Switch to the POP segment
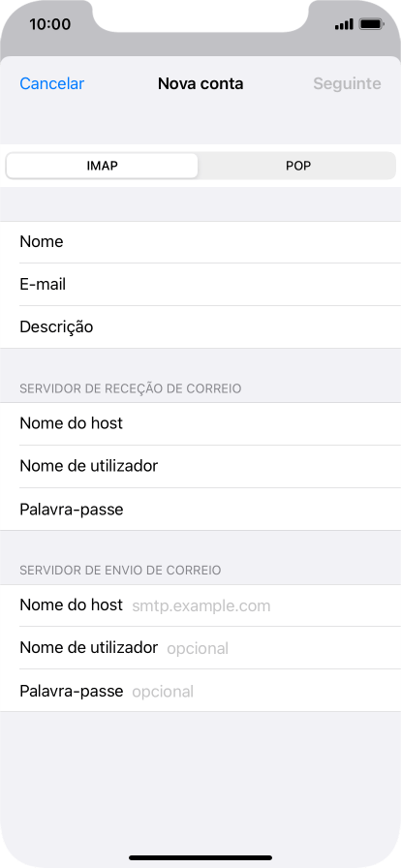This screenshot has height=868, width=401. tap(298, 166)
